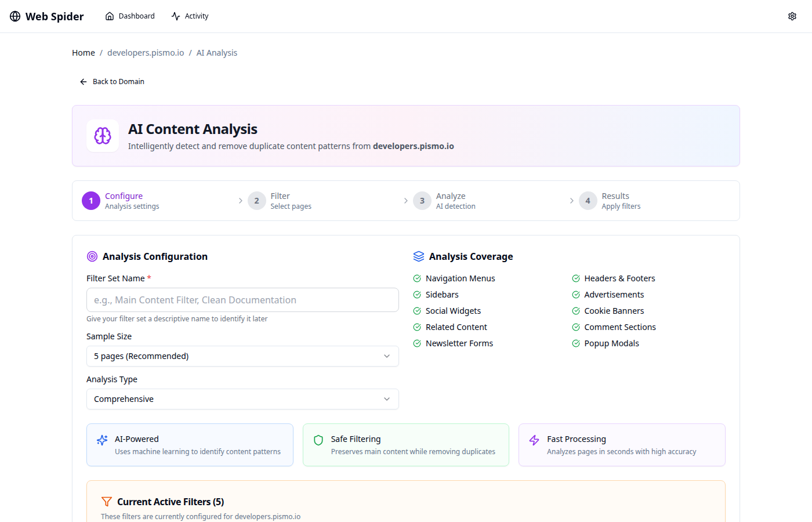Viewport: 812px width, 522px height.
Task: Click Current Active Filters (5) heading
Action: 171,502
